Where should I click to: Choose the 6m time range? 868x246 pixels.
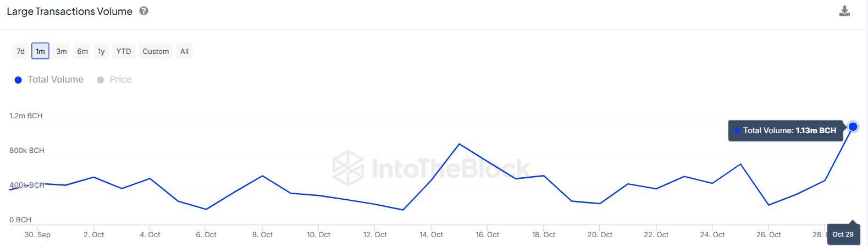82,51
